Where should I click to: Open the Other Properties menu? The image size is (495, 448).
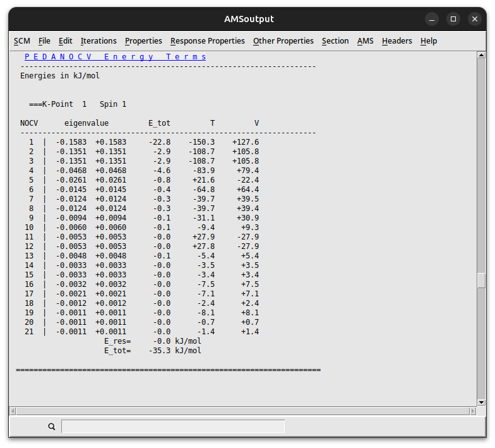point(283,41)
